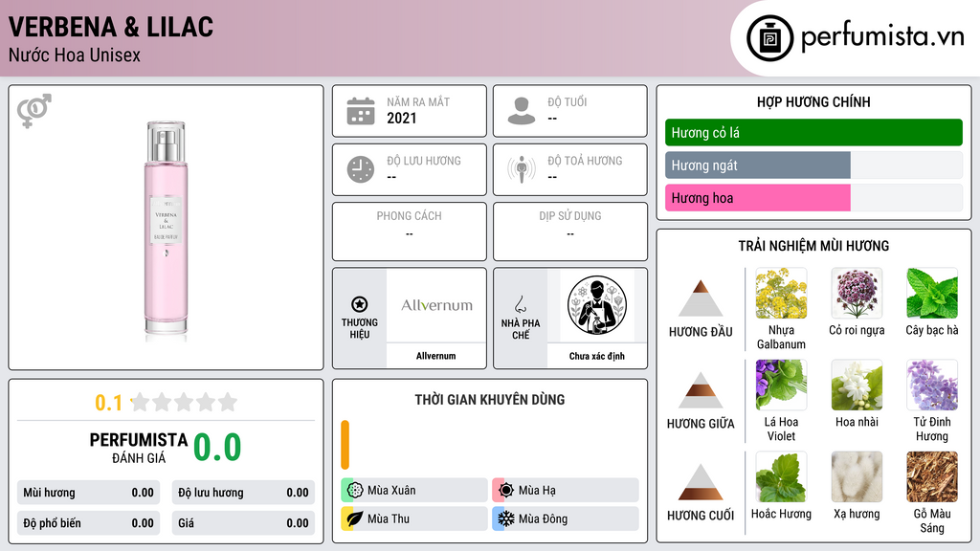Open the Cây bạc hà note image
Image resolution: width=980 pixels, height=551 pixels.
[x=932, y=294]
